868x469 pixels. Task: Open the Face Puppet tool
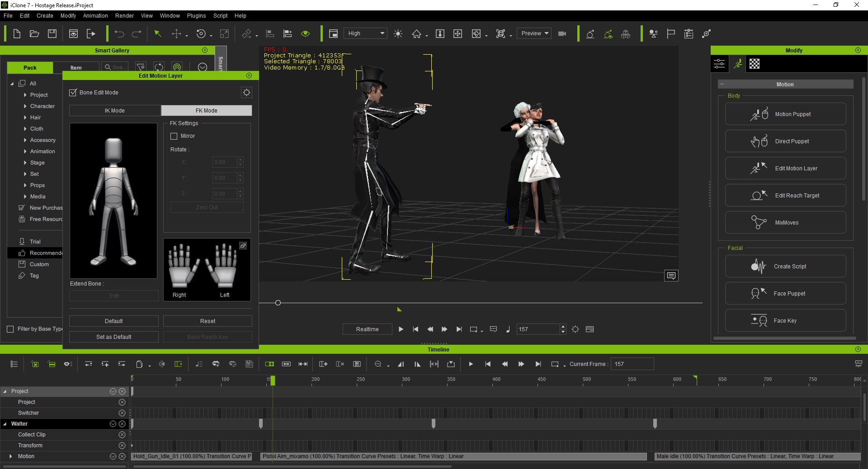point(785,294)
